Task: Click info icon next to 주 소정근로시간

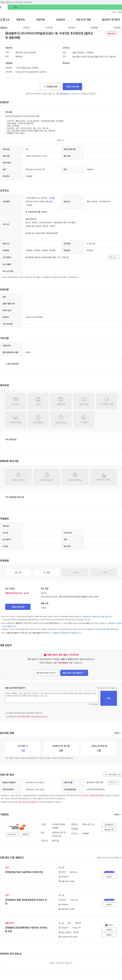Action: (x=39, y=212)
